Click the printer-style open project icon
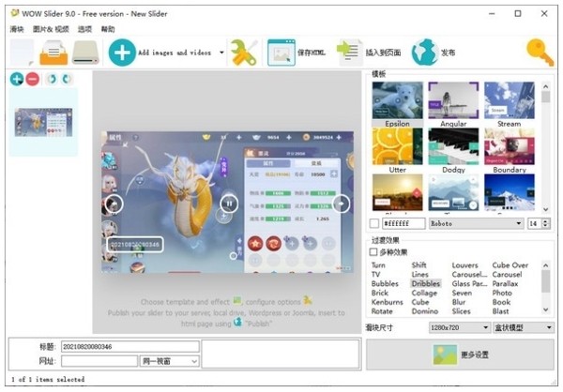 point(53,52)
